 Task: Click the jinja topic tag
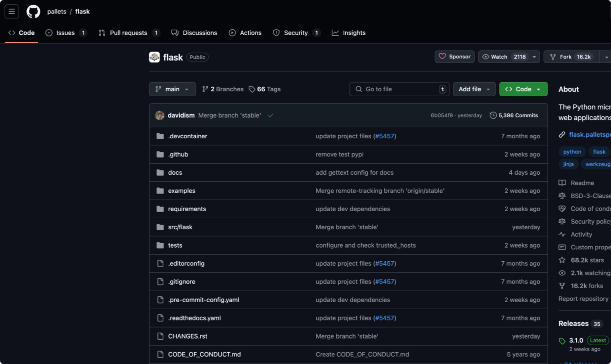coord(568,164)
